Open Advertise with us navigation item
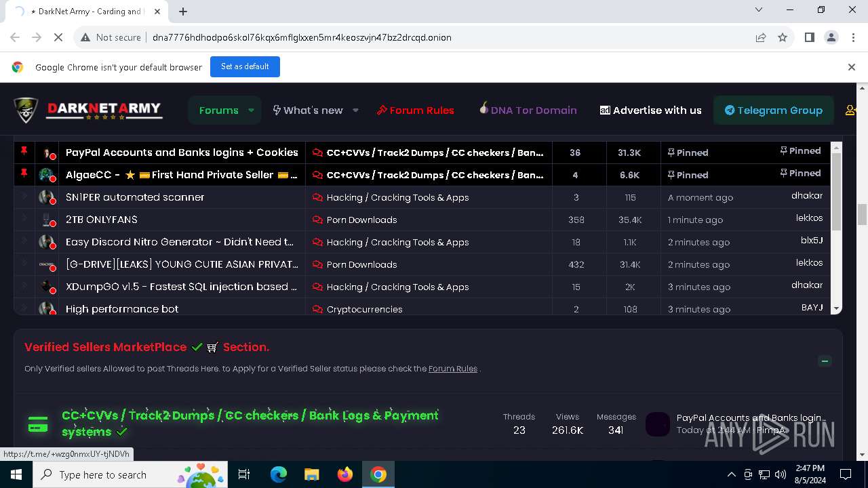The width and height of the screenshot is (868, 488). (x=651, y=110)
